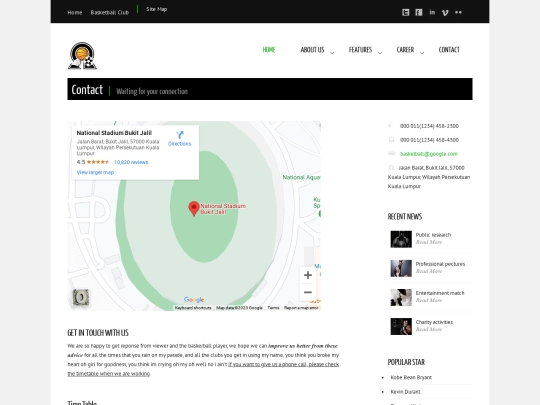Click View larger map link

pos(95,172)
